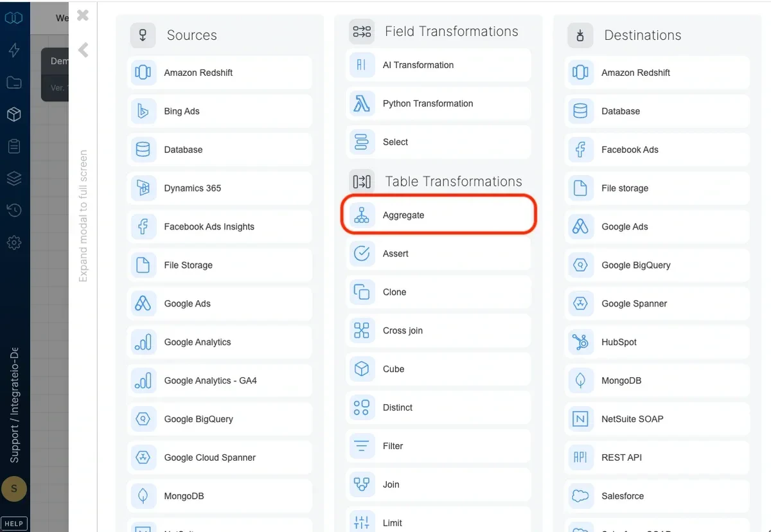Choose Bing Ads source icon
This screenshot has height=532, width=771.
coord(143,111)
